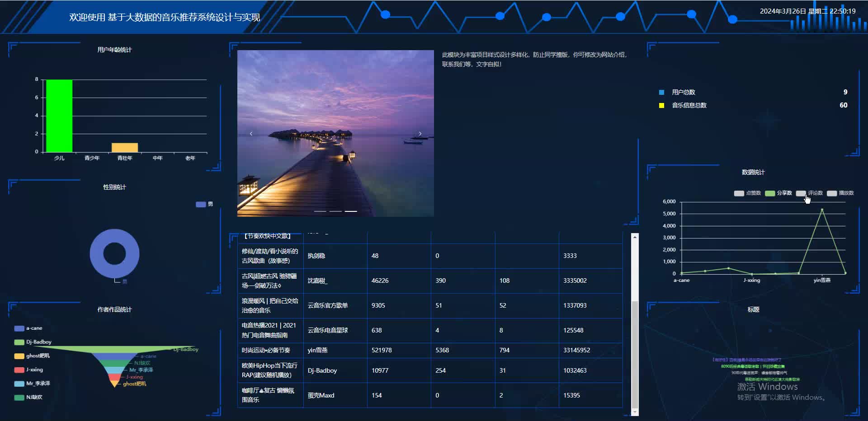Click the 用户年龄统计 panel title

click(114, 50)
